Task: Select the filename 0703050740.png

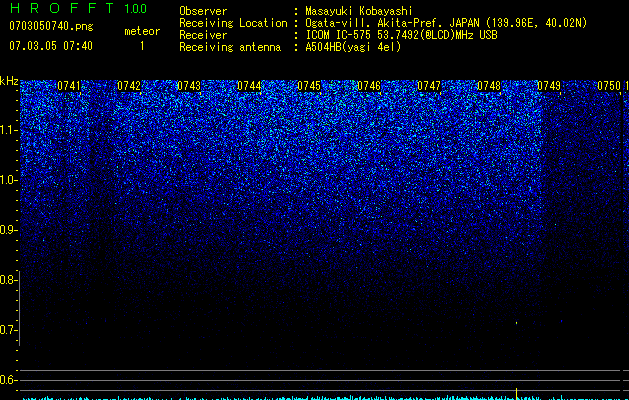Action: (51, 26)
